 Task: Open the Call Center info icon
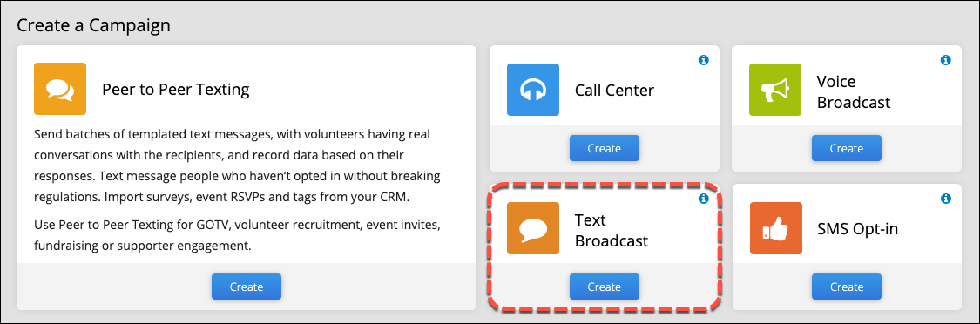(703, 60)
